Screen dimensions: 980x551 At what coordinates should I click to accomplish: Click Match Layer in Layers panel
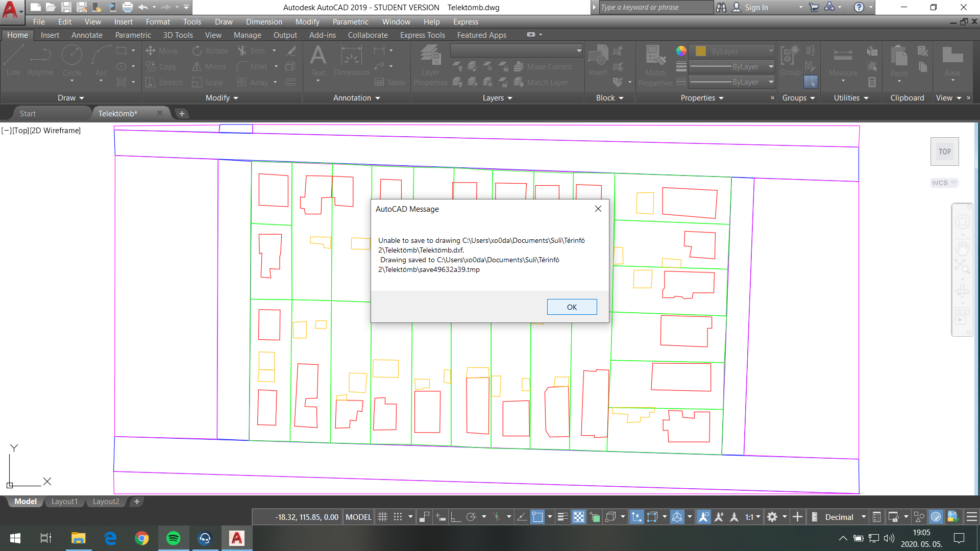[541, 83]
